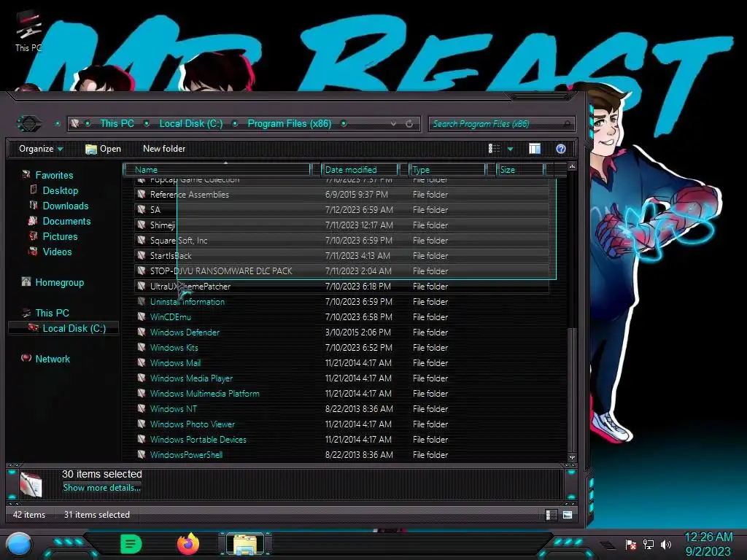
Task: Open the green notes app on taskbar
Action: tap(131, 544)
